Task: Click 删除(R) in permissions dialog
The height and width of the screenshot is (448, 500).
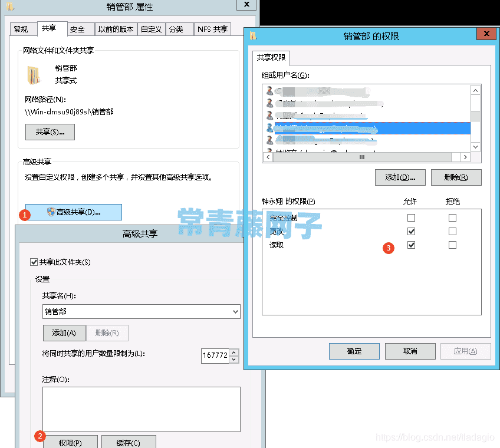Action: point(456,177)
